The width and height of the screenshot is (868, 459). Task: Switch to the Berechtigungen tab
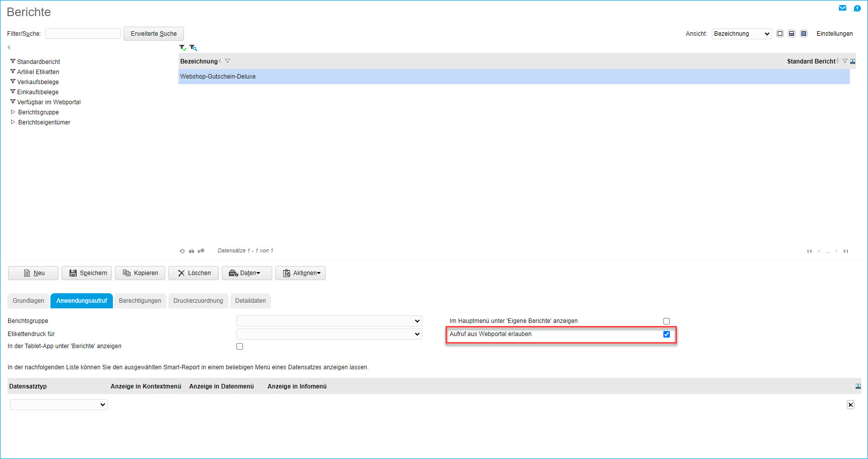click(x=140, y=301)
